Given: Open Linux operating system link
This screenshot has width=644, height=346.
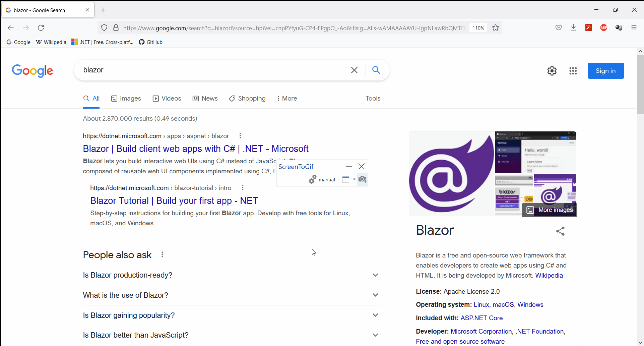Looking at the screenshot, I should (x=481, y=305).
